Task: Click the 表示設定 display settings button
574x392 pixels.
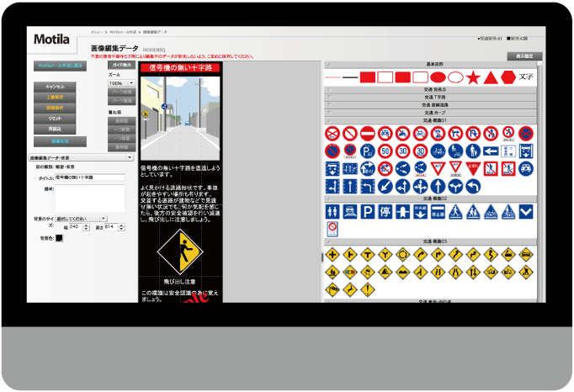Action: pos(524,56)
